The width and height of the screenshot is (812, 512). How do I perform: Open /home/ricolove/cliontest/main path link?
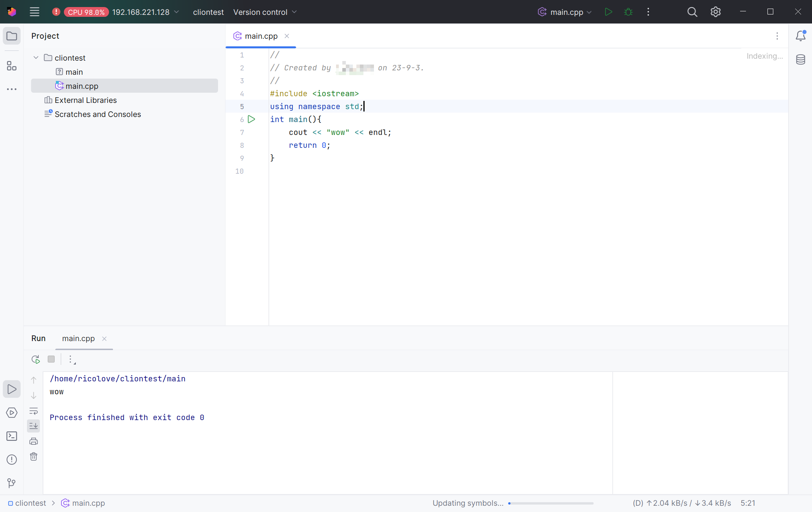118,379
